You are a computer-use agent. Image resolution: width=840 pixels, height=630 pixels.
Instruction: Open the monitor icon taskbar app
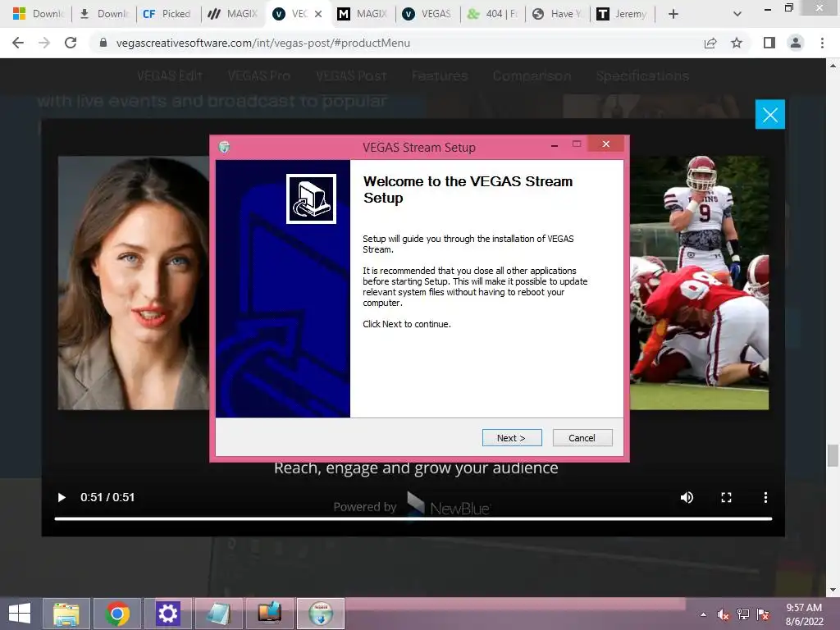pos(269,614)
